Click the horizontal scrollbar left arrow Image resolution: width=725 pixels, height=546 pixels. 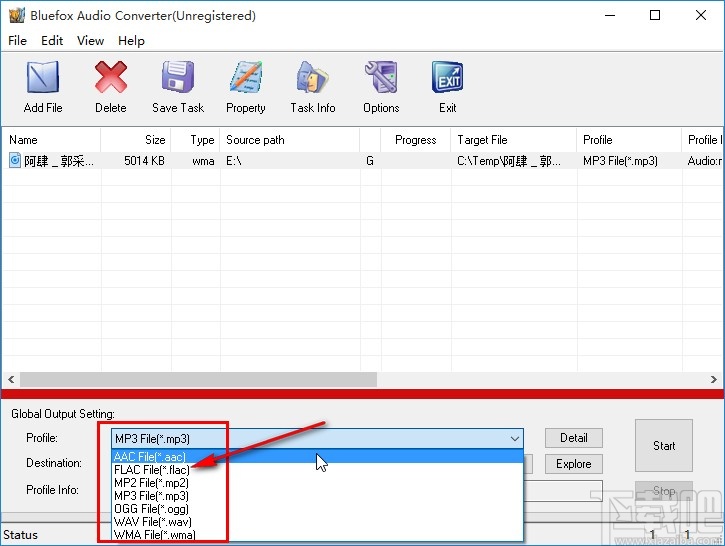coord(11,380)
